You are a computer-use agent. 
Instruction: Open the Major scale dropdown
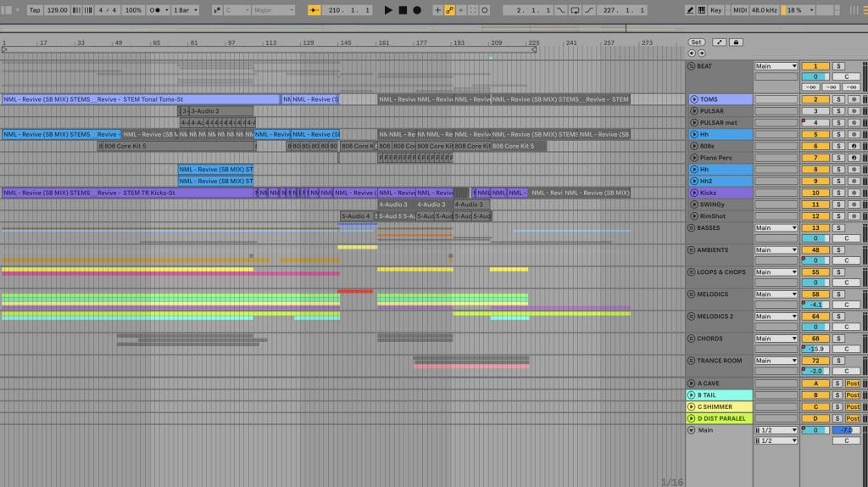[x=273, y=10]
